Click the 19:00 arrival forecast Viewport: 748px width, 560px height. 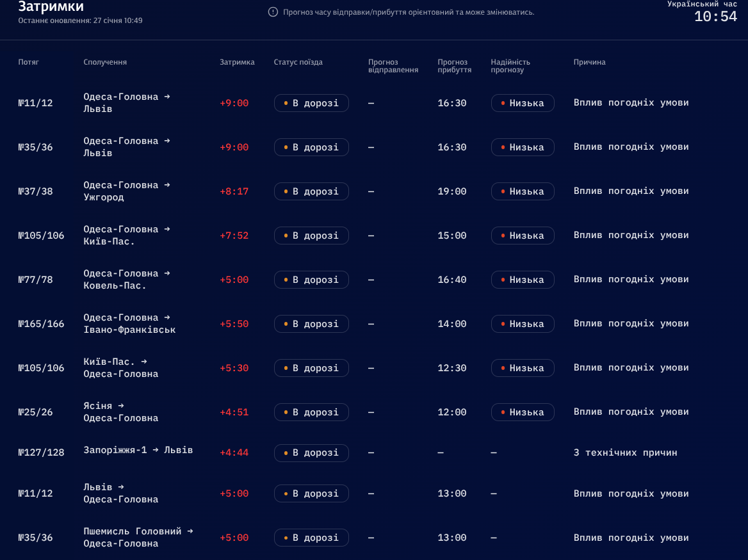tap(452, 191)
